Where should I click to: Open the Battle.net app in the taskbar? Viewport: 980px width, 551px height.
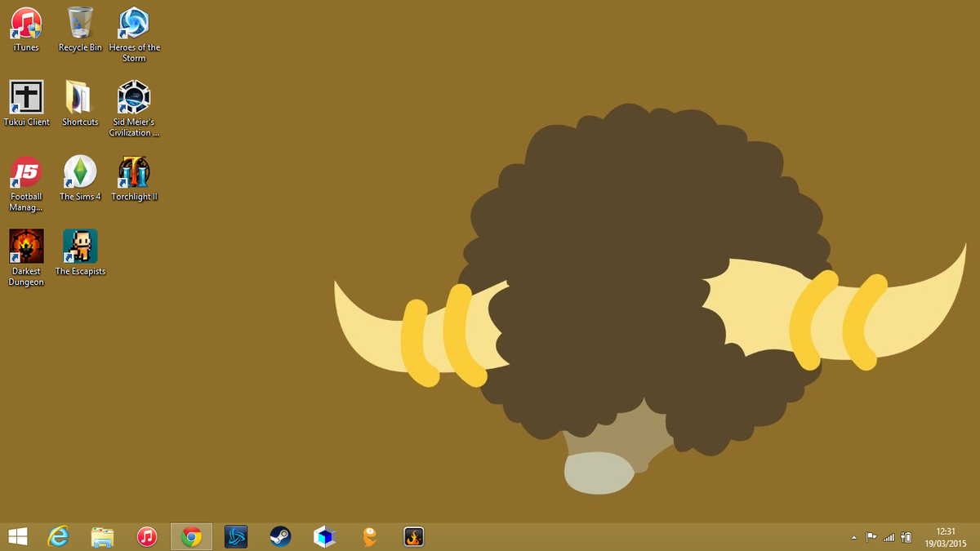[x=236, y=536]
